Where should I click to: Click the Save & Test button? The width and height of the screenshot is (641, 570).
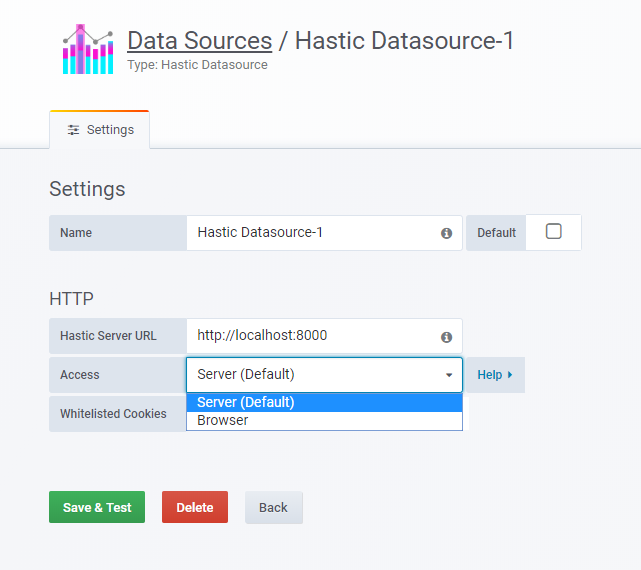pyautogui.click(x=97, y=507)
